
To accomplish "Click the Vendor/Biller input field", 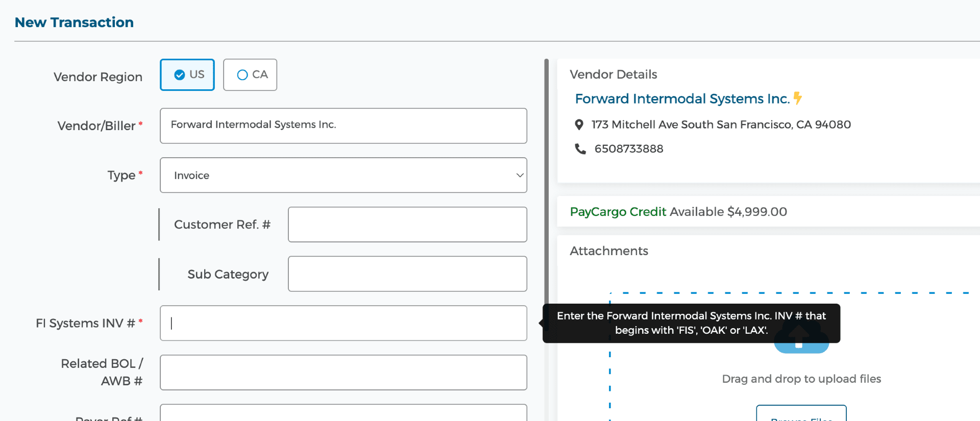I will (344, 126).
